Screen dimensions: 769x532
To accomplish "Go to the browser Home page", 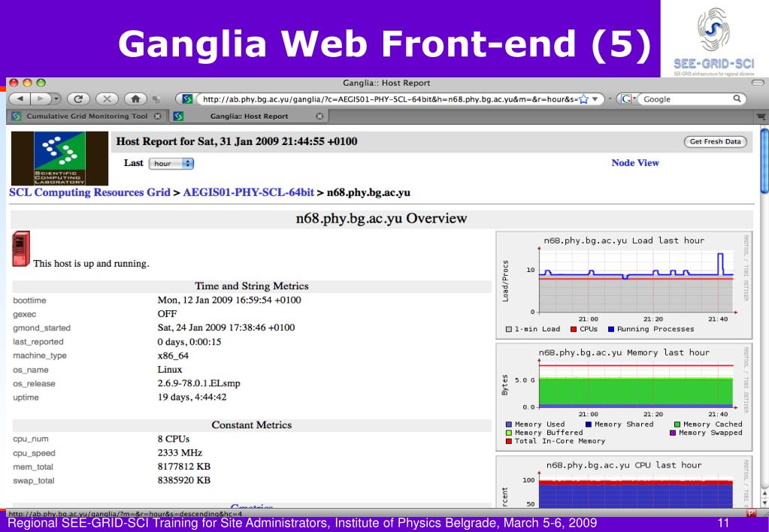I will (136, 99).
